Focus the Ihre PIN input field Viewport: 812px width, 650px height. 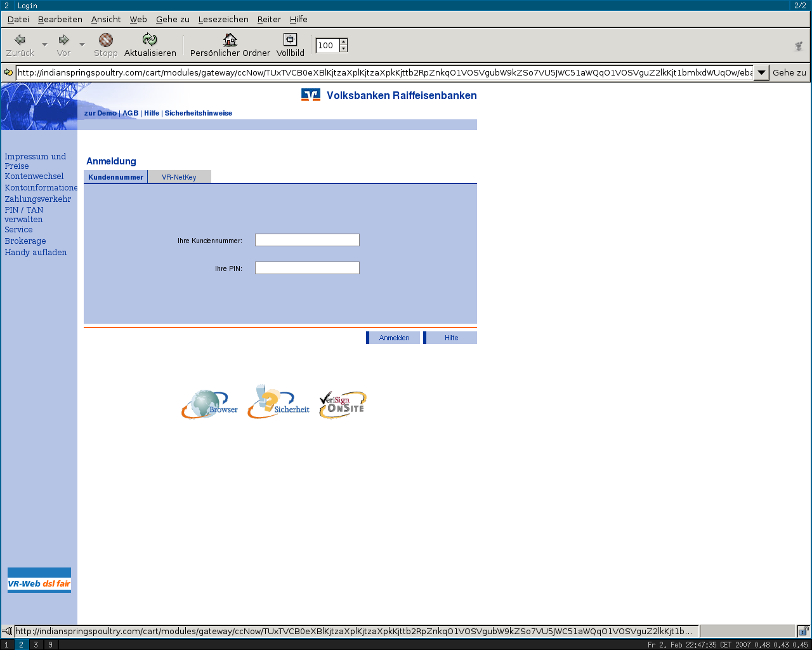click(307, 268)
